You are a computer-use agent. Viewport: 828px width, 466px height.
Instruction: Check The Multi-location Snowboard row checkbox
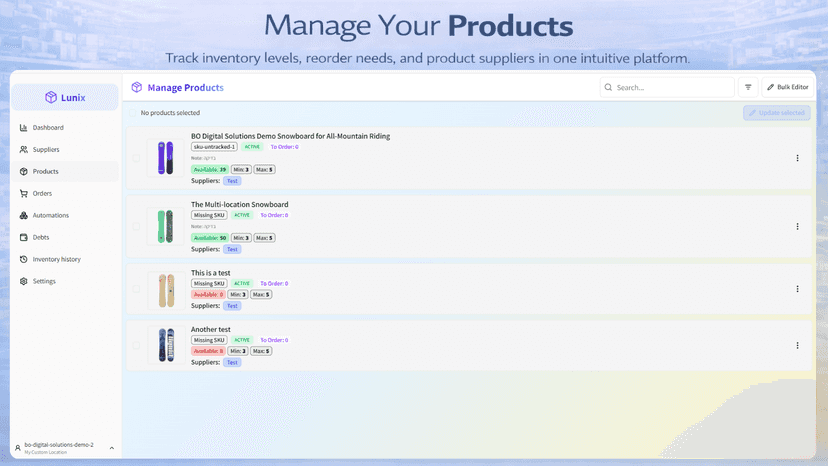(136, 226)
